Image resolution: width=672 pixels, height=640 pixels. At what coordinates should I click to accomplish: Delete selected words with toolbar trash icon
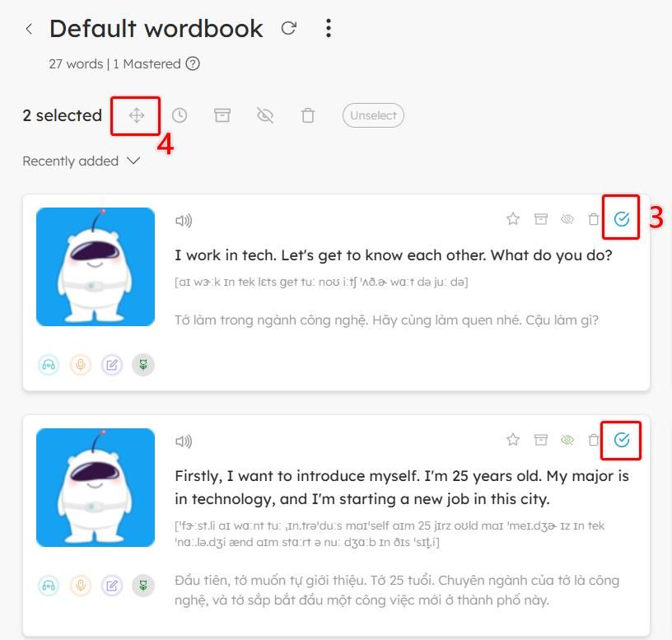tap(308, 115)
